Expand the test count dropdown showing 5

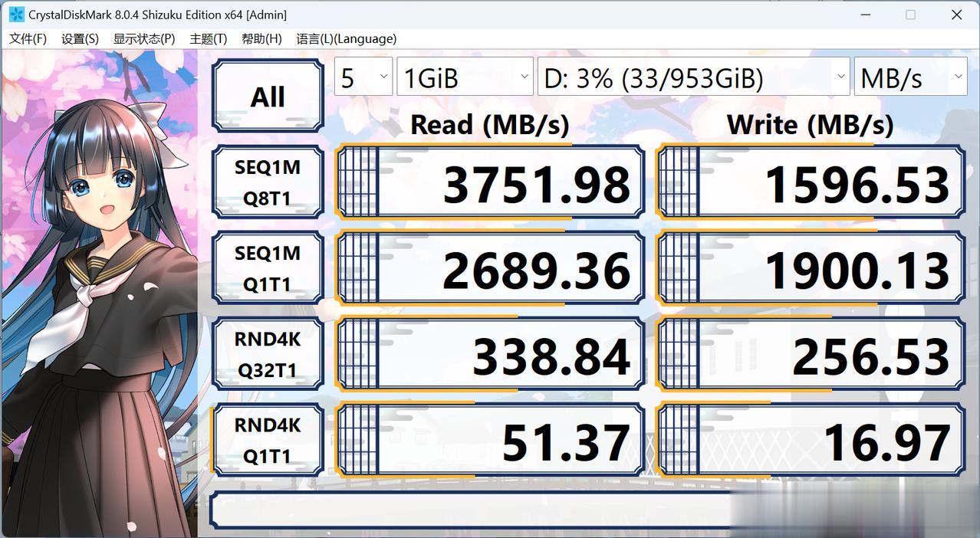pos(363,77)
